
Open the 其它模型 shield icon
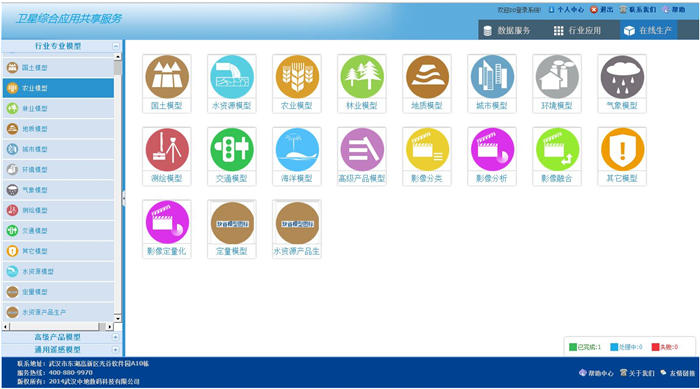[622, 156]
